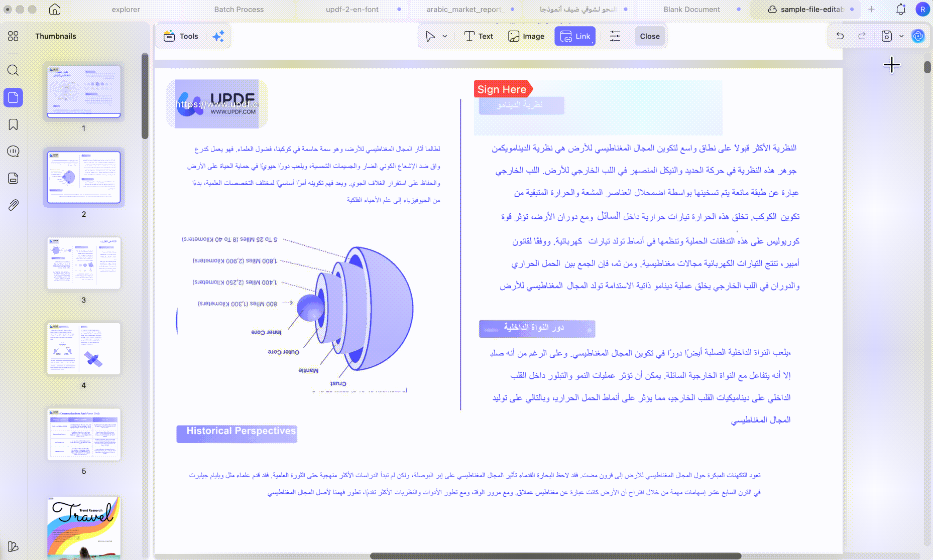Expand the Save options dropdown arrow
Screen dimensions: 933x560
click(x=901, y=36)
